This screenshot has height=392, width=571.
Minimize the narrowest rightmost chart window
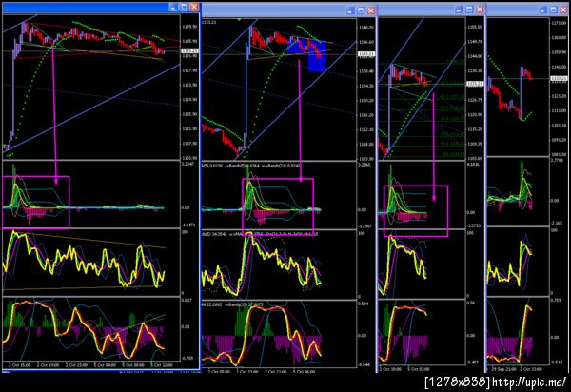tap(543, 10)
